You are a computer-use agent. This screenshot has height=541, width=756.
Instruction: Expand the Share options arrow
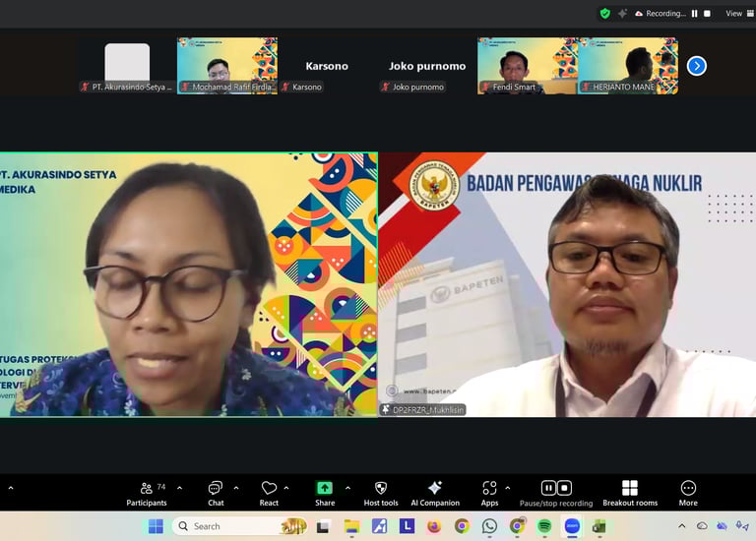pos(347,488)
